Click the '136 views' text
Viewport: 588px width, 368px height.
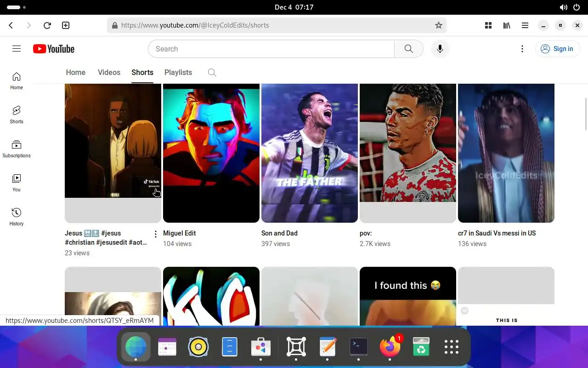pos(472,244)
